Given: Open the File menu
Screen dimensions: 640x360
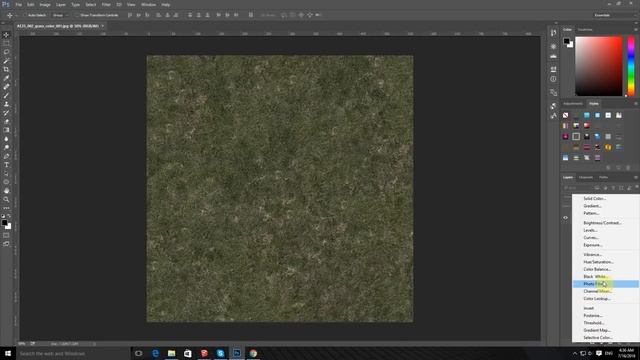Looking at the screenshot, I should [x=19, y=4].
